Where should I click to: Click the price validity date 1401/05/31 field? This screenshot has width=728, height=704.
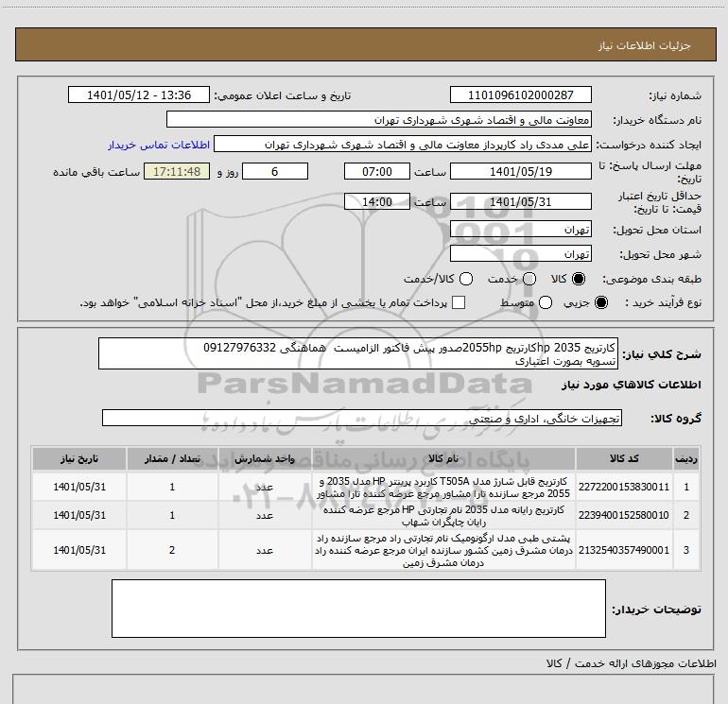pyautogui.click(x=520, y=201)
